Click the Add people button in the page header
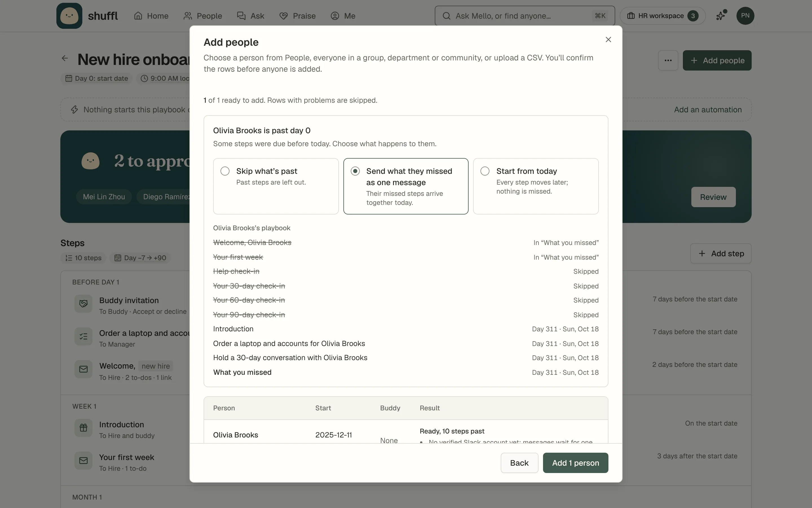Viewport: 812px width, 508px height. click(x=717, y=60)
